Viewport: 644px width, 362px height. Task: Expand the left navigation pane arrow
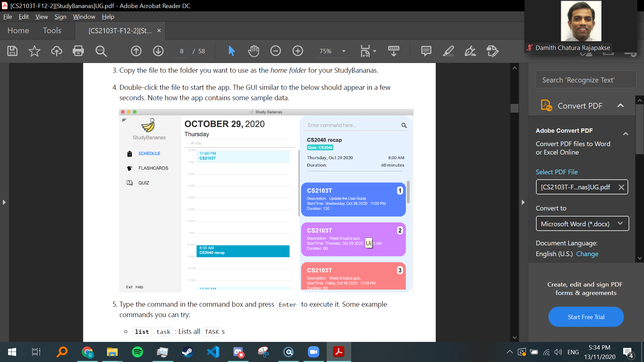[4, 202]
